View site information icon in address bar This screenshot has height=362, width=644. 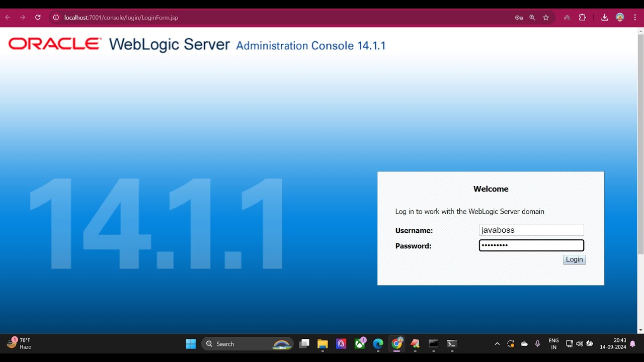click(x=56, y=18)
